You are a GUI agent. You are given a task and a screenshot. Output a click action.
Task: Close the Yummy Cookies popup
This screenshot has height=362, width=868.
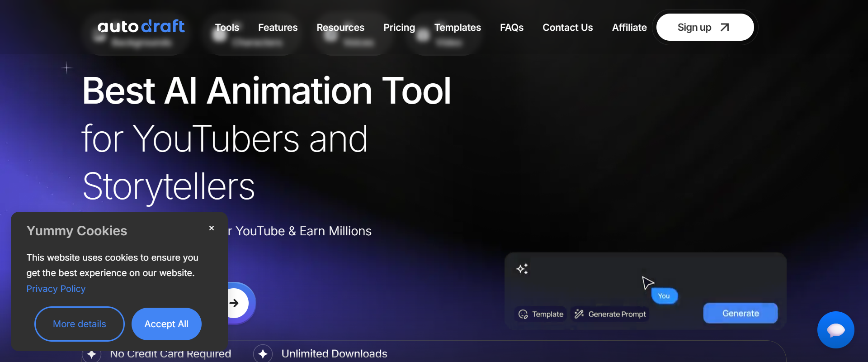pos(212,228)
